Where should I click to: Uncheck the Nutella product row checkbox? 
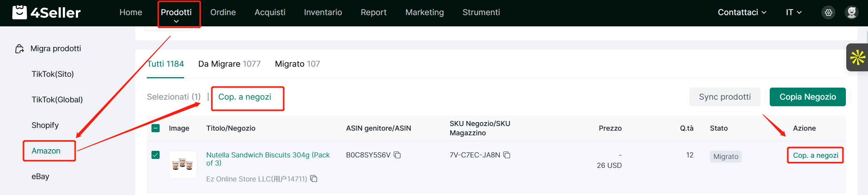tap(155, 155)
